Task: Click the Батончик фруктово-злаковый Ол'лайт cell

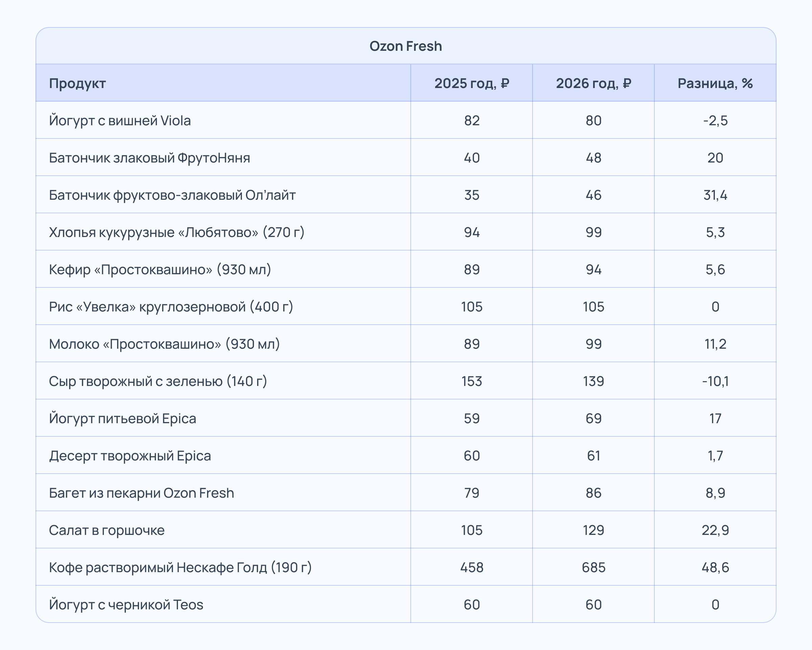Action: point(172,195)
